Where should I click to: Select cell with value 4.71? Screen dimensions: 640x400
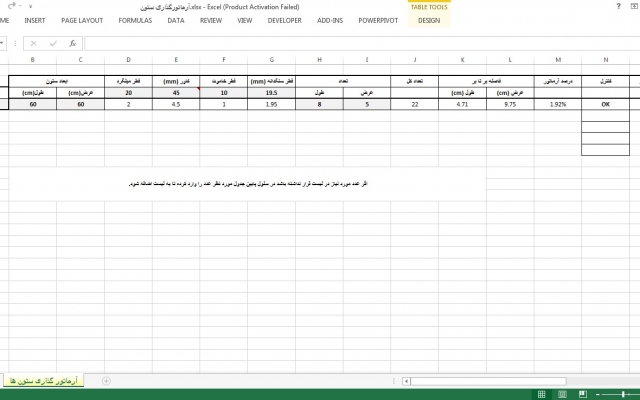462,104
